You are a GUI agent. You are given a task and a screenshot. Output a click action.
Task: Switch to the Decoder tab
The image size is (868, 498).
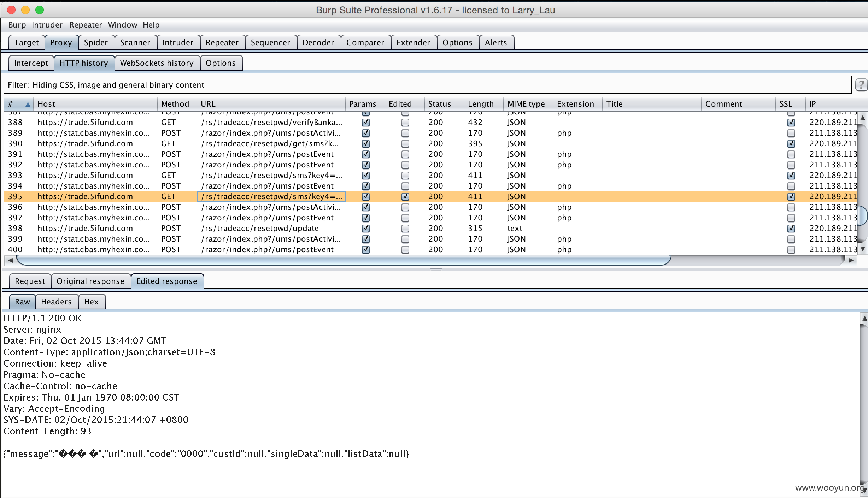[318, 42]
